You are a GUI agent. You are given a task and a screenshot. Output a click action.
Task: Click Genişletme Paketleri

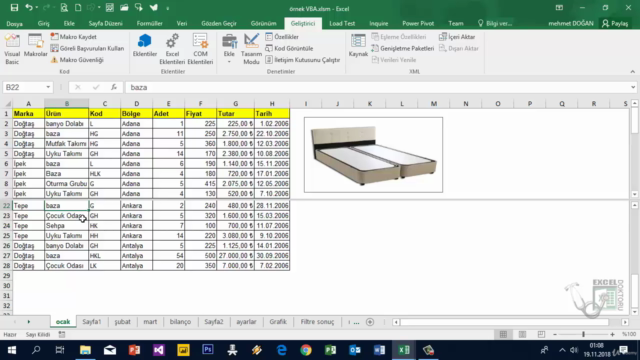pyautogui.click(x=402, y=48)
